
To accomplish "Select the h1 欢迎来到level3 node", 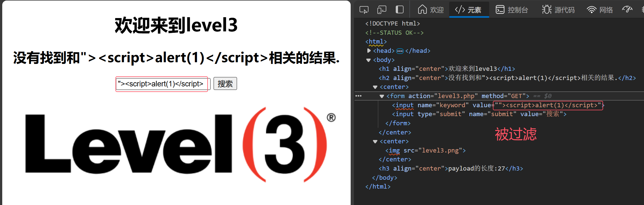I will (x=447, y=69).
